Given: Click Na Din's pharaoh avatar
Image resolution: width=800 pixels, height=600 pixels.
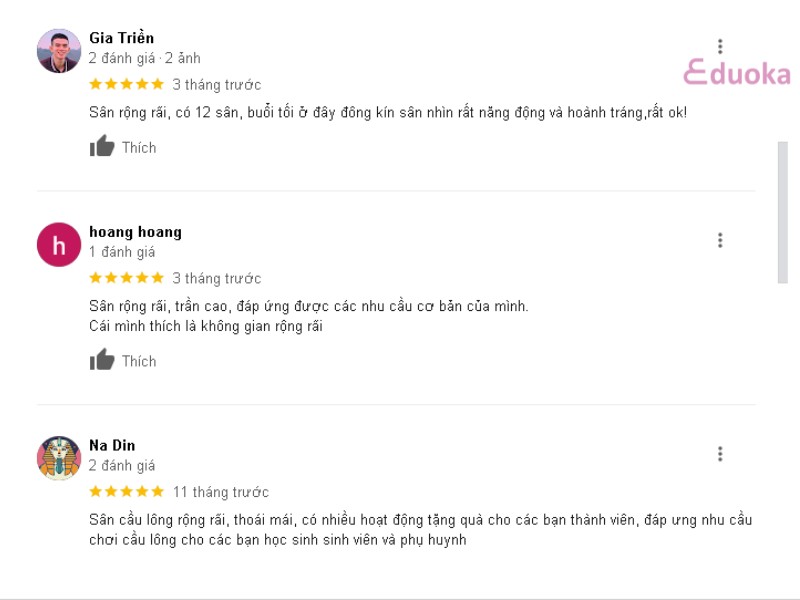Looking at the screenshot, I should [59, 458].
